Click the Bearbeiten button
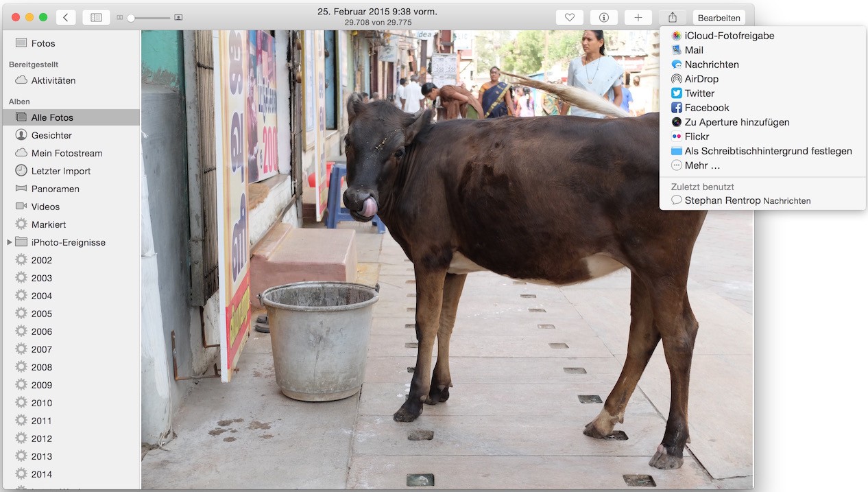This screenshot has width=868, height=492. pos(719,18)
